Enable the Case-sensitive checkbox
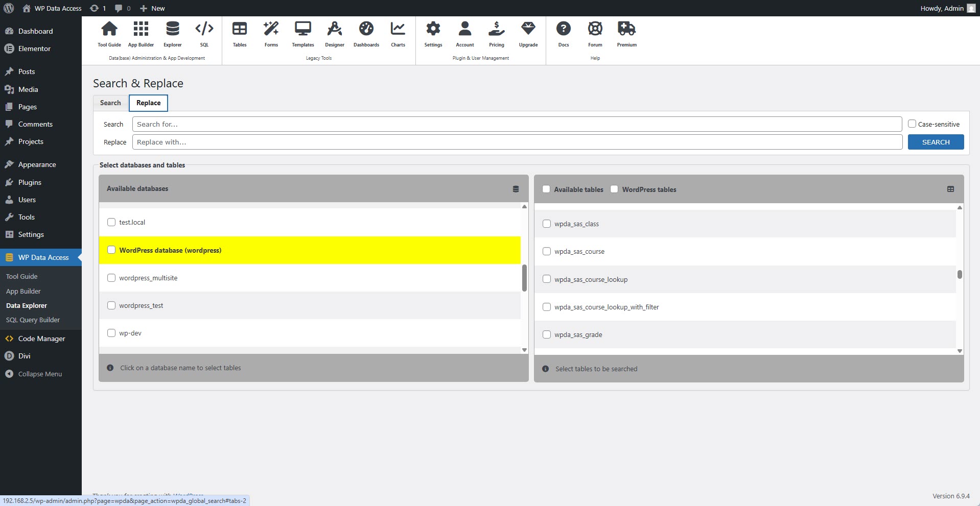The width and height of the screenshot is (980, 506). [912, 124]
